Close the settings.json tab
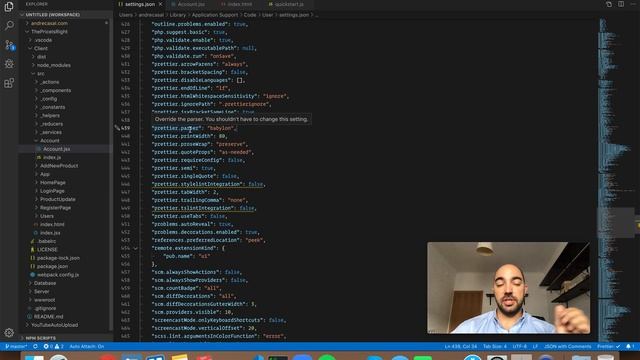The width and height of the screenshot is (640, 360). pos(160,4)
